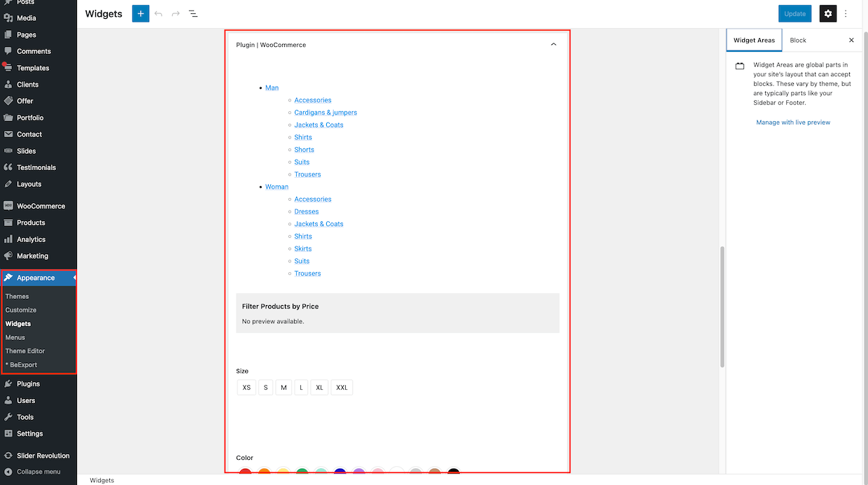Select the Appearance menu item
868x485 pixels.
(38, 278)
